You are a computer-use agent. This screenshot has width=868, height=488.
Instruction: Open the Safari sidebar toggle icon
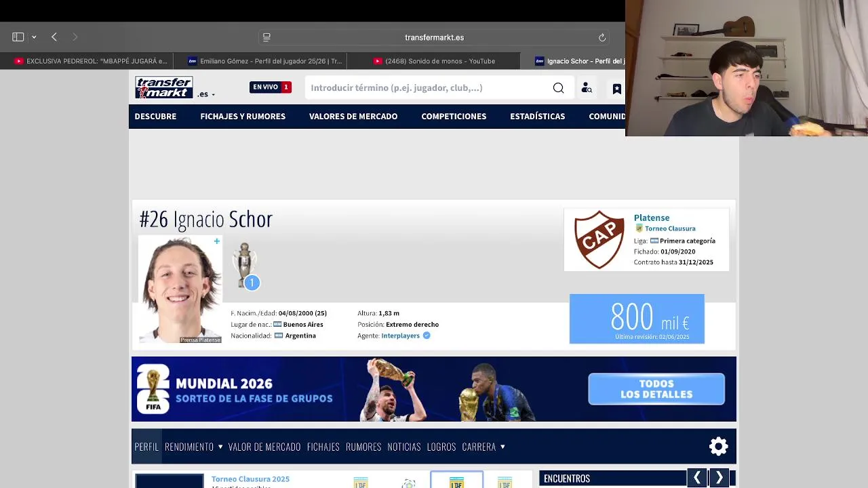pyautogui.click(x=18, y=37)
